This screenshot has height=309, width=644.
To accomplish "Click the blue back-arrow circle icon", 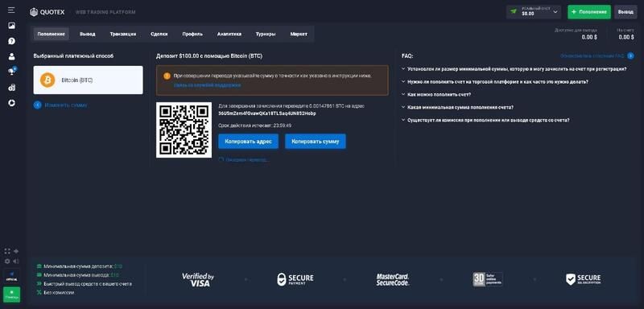I will (x=37, y=105).
